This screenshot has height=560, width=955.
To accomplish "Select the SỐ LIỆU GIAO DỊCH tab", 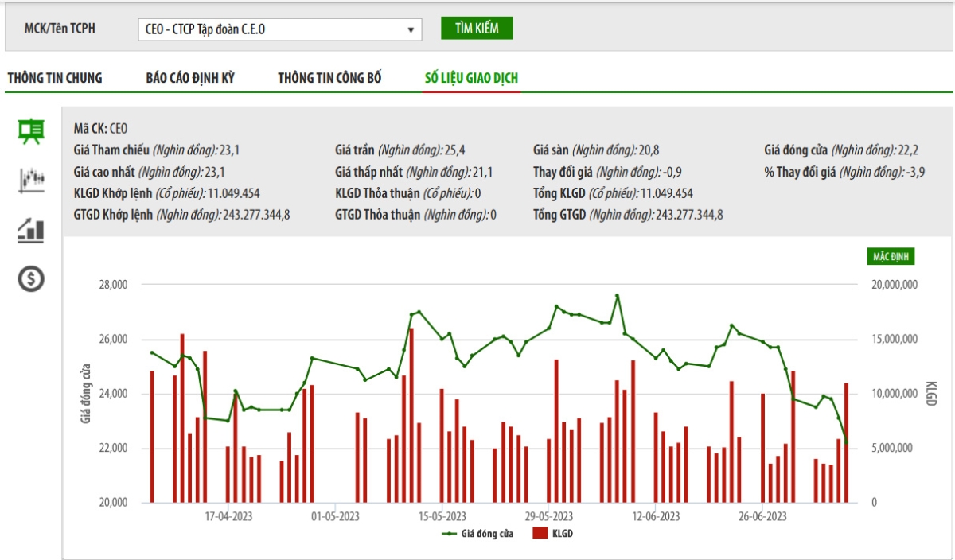I will click(x=472, y=78).
